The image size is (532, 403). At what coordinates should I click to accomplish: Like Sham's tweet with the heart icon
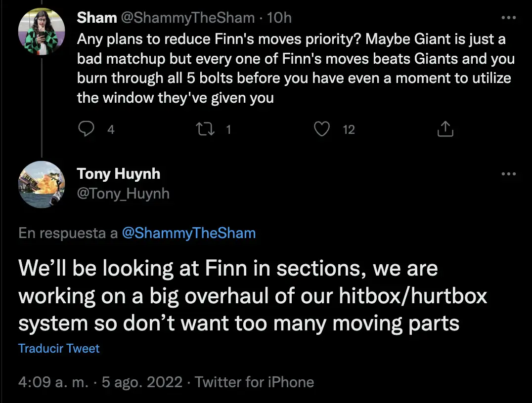click(x=322, y=129)
